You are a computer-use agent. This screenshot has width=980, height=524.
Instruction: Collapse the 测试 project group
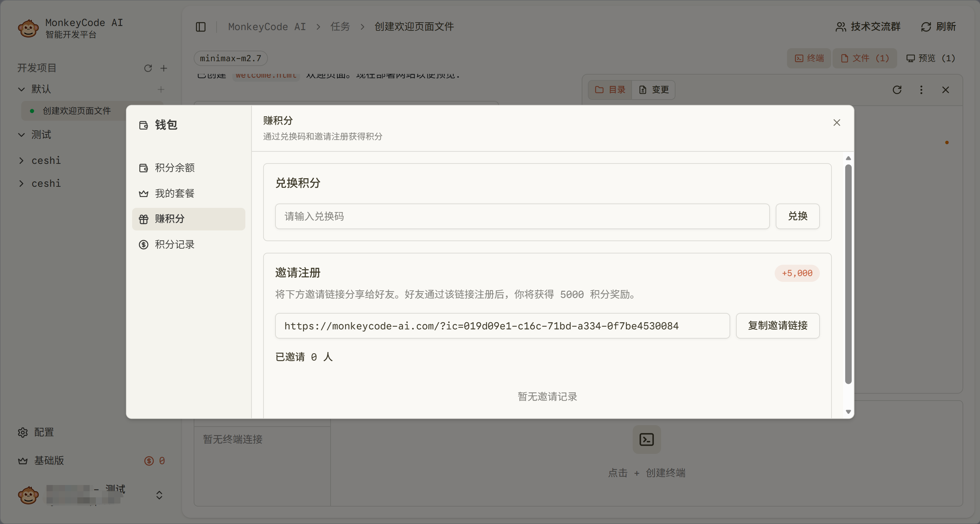coord(21,135)
